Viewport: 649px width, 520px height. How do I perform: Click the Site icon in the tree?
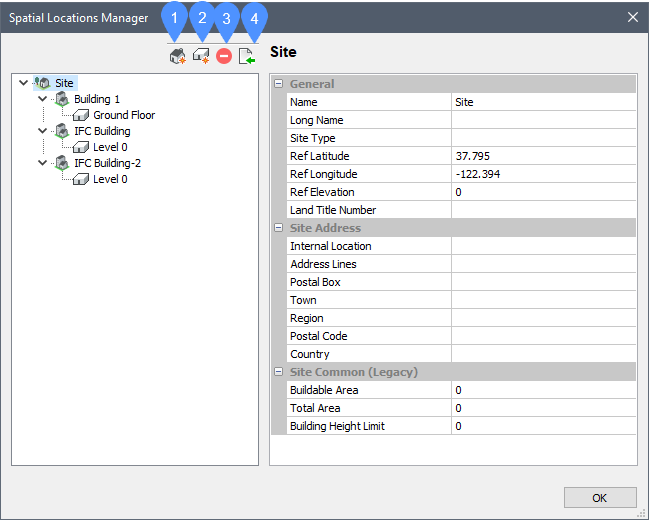[x=42, y=83]
